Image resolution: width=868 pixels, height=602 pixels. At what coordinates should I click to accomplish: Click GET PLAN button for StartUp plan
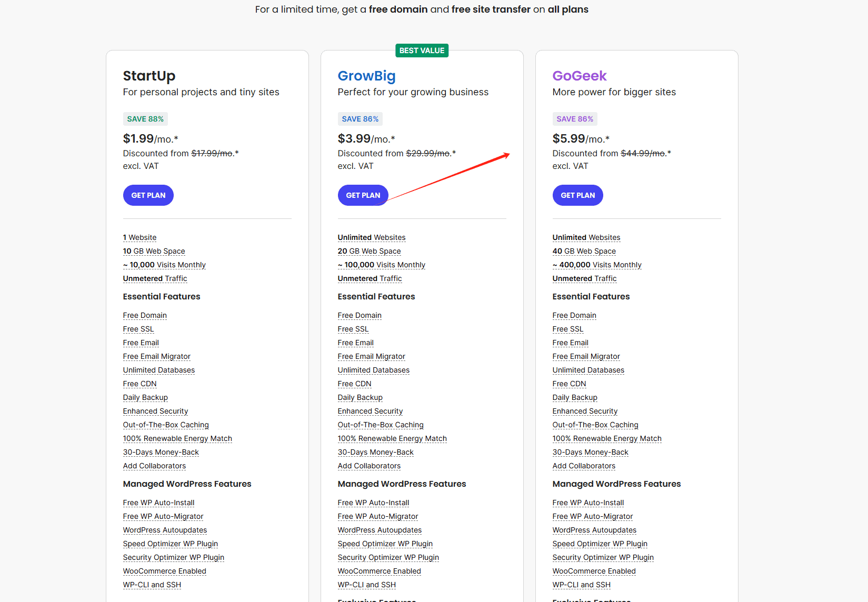(x=148, y=195)
